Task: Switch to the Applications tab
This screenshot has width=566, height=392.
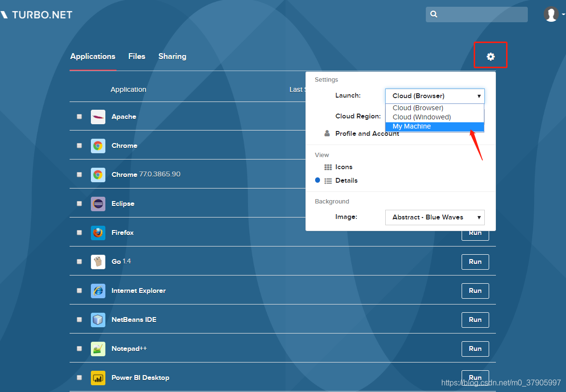Action: pyautogui.click(x=93, y=56)
